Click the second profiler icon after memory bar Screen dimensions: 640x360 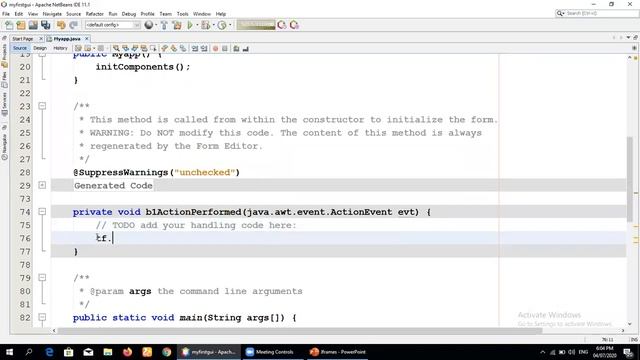click(x=294, y=25)
